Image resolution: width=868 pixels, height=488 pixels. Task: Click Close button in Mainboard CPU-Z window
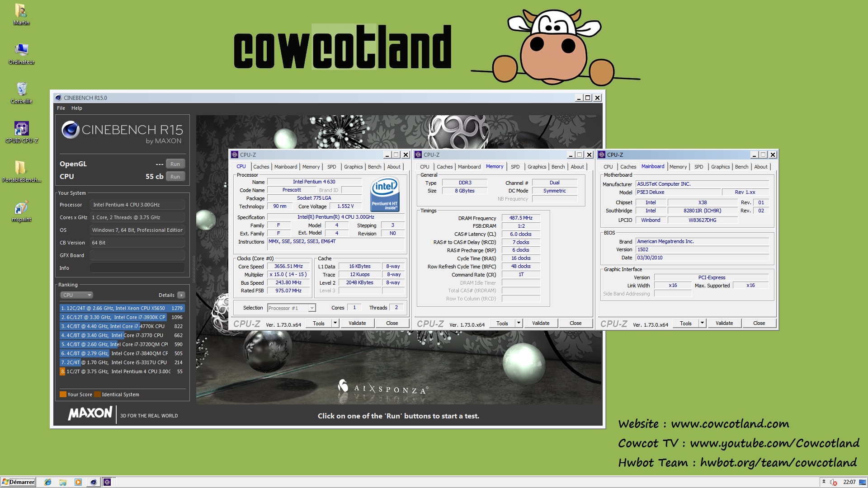tap(759, 323)
